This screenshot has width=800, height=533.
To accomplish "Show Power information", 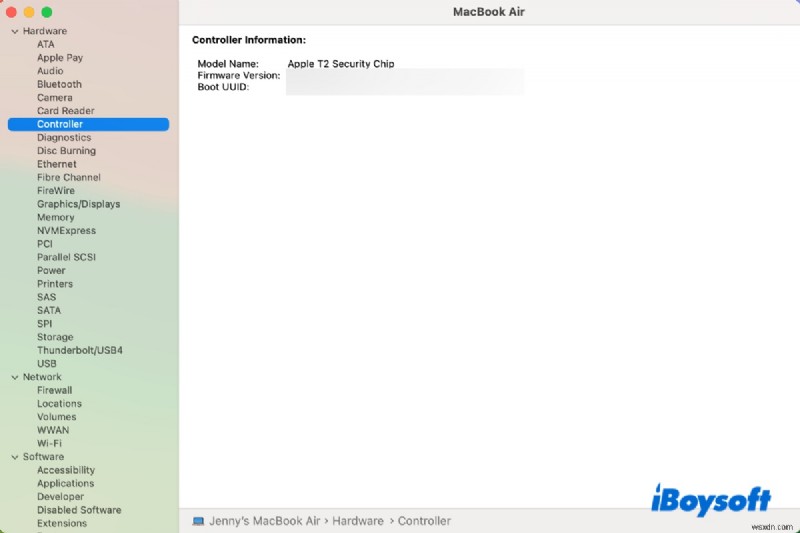I will pos(51,270).
